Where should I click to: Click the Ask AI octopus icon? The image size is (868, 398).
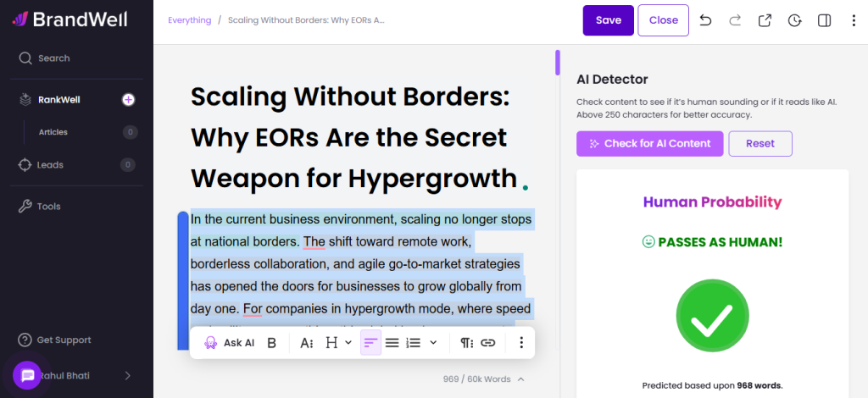[x=211, y=343]
